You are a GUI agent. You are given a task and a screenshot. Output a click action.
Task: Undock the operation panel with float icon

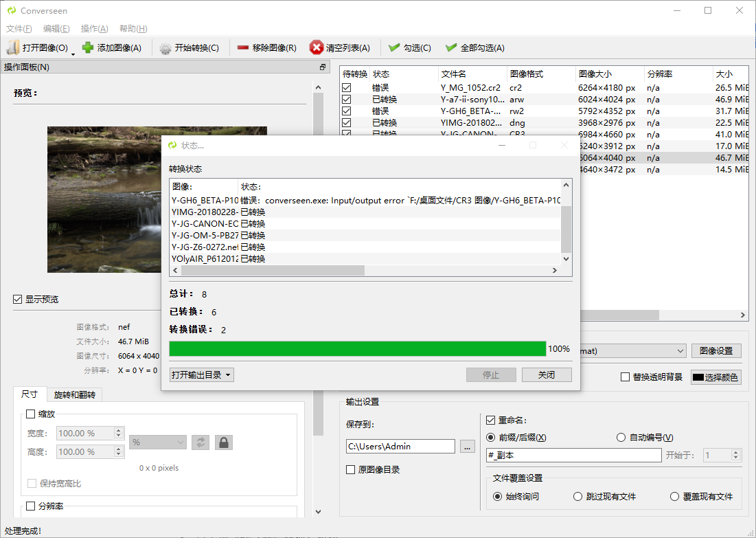(x=323, y=67)
